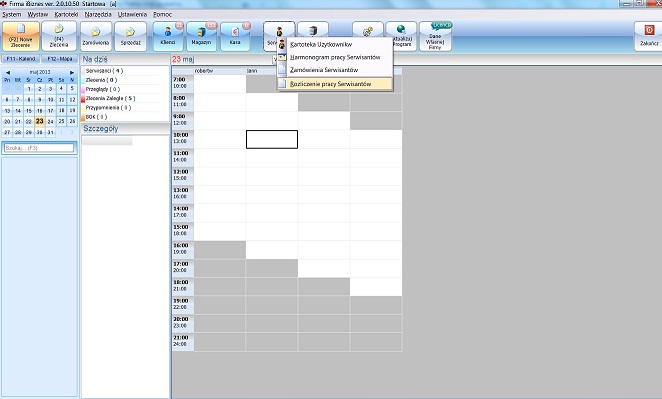The width and height of the screenshot is (662, 399).
Task: Click the 21:00 24:00 time row label
Action: click(x=183, y=341)
